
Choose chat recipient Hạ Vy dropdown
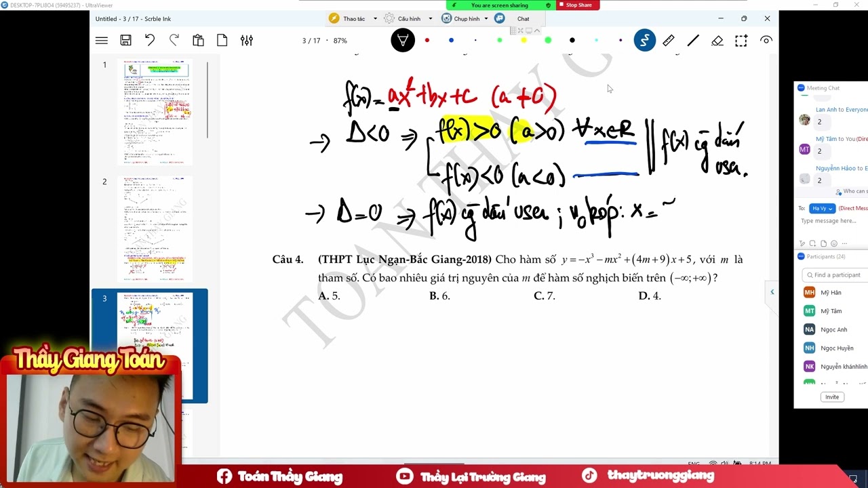click(821, 209)
